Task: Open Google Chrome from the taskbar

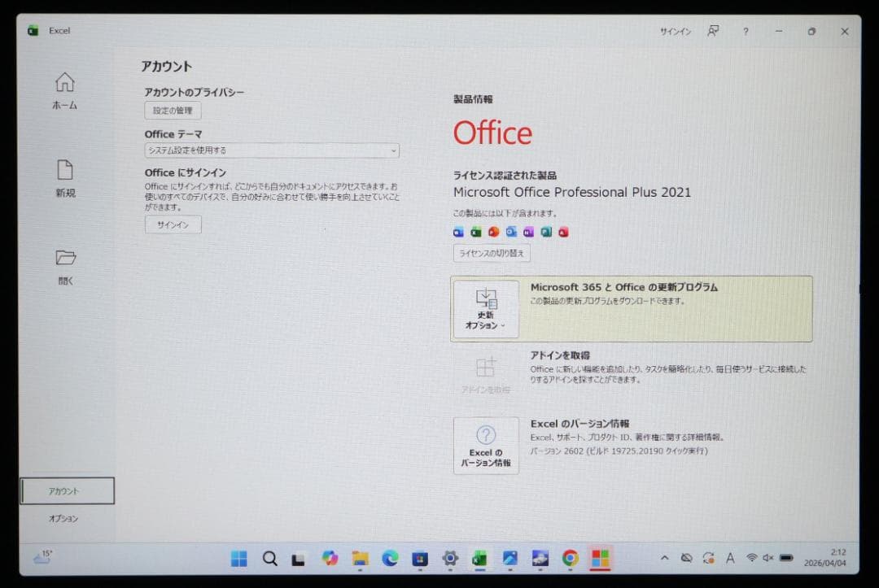Action: tap(570, 559)
